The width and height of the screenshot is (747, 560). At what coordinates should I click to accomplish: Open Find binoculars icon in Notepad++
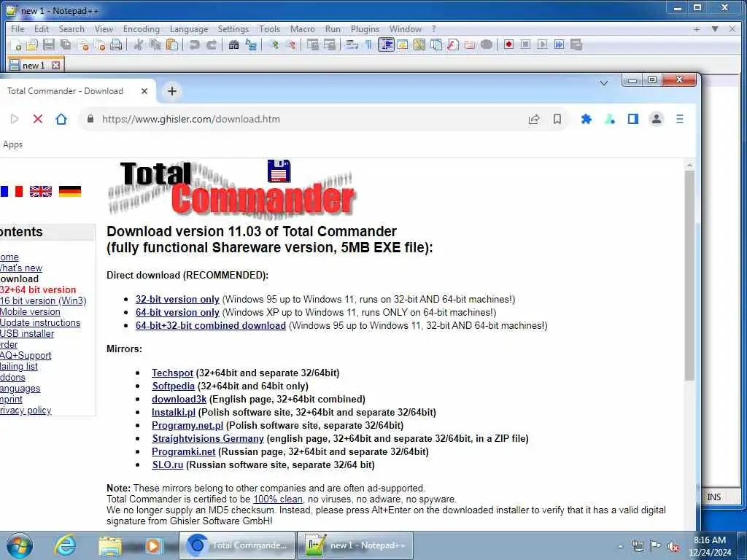234,44
